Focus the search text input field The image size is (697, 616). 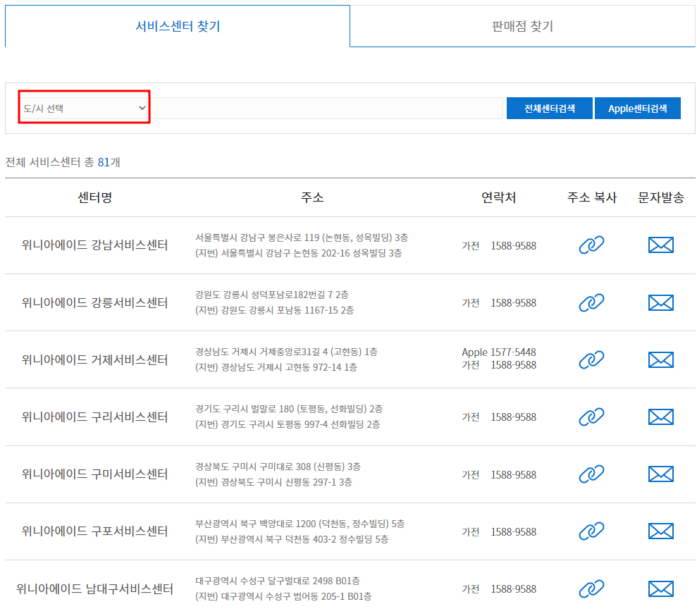click(327, 108)
